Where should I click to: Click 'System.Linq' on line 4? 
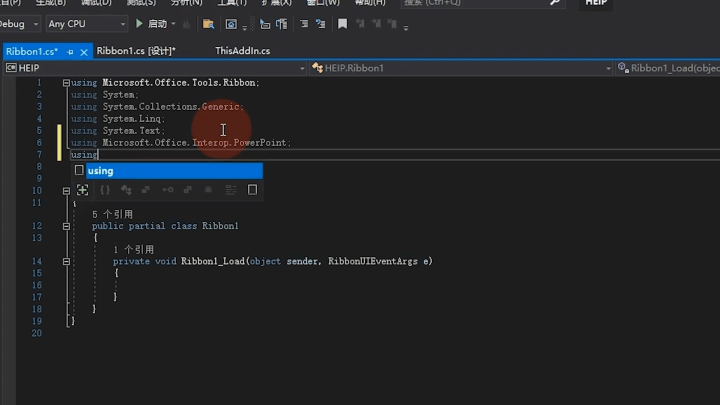click(131, 118)
